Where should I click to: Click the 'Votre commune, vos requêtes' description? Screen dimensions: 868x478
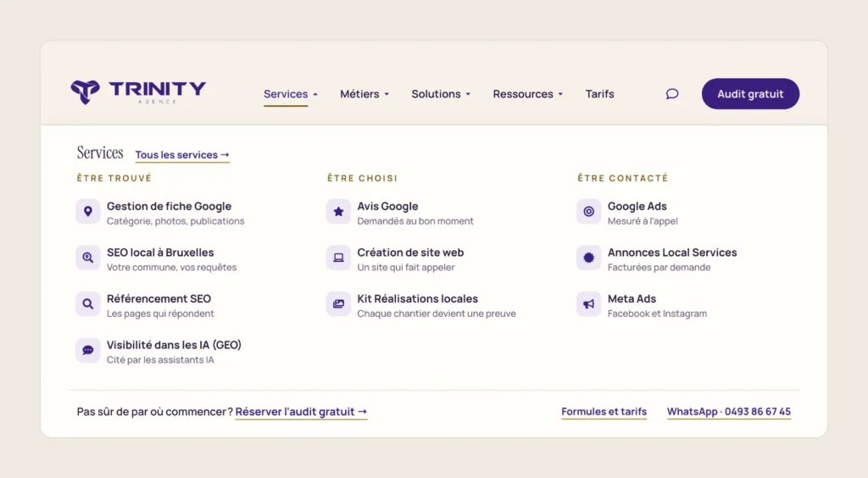pyautogui.click(x=171, y=267)
